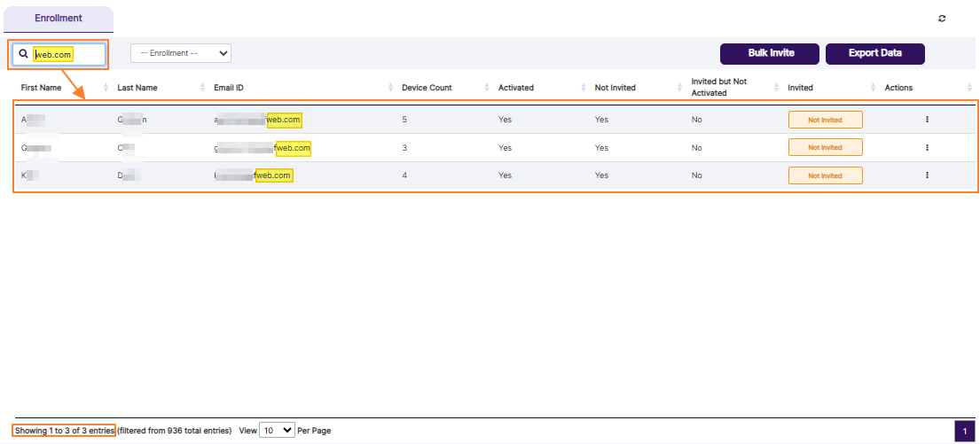
Task: Open the Enrollment filter dropdown
Action: tap(181, 53)
